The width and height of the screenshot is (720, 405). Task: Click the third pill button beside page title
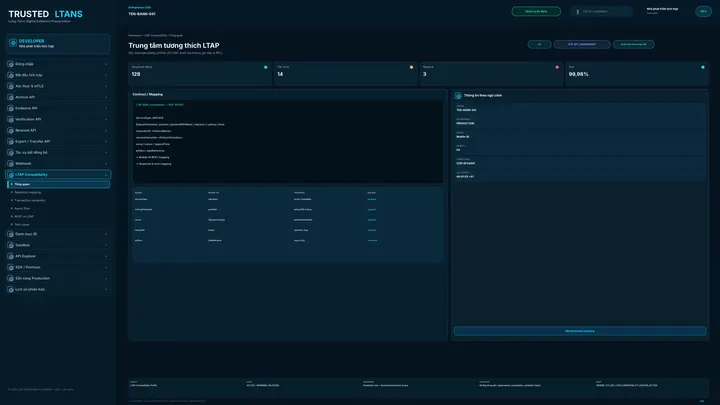point(633,44)
